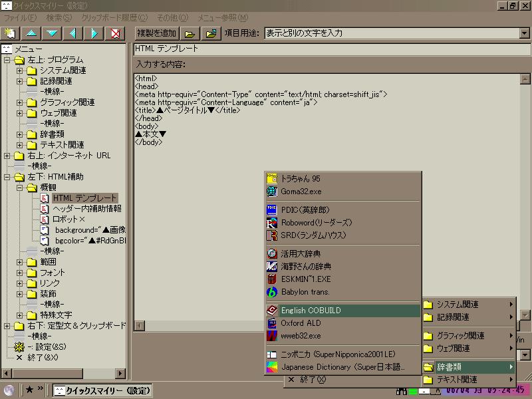Select 右下: 定型文&クリップボード tree item

click(x=76, y=326)
